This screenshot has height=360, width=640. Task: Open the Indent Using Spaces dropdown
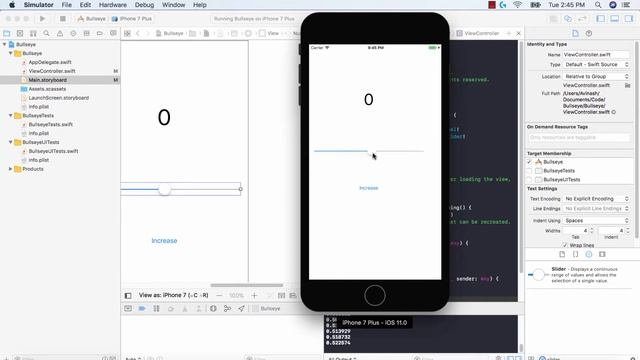click(596, 220)
